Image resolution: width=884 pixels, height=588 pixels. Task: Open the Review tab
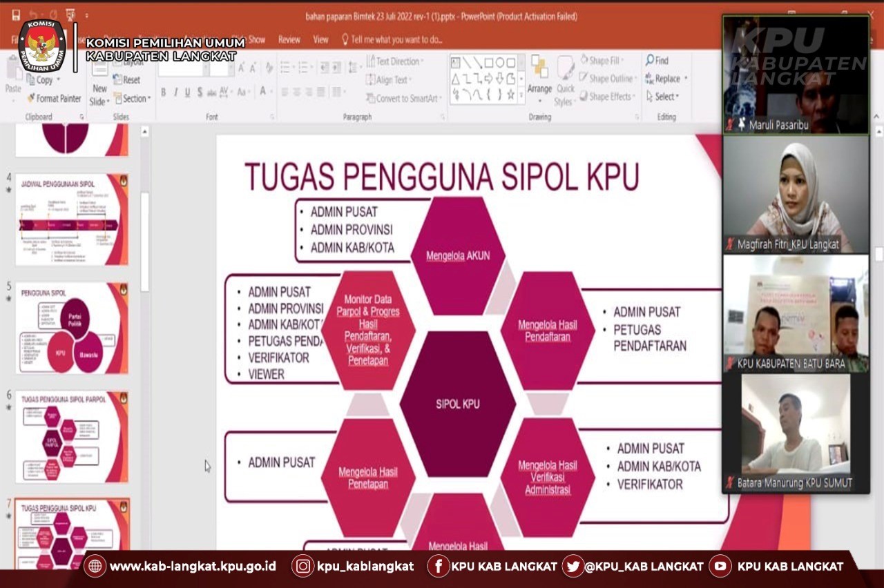point(289,40)
